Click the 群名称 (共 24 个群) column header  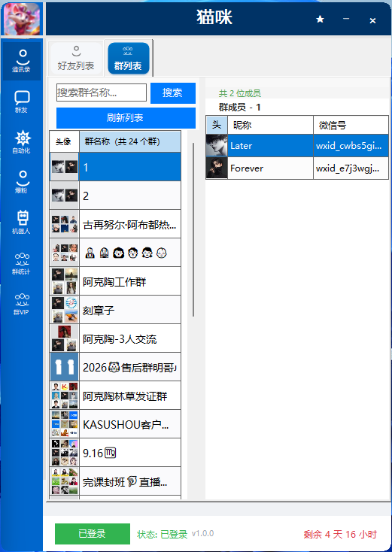pos(130,141)
